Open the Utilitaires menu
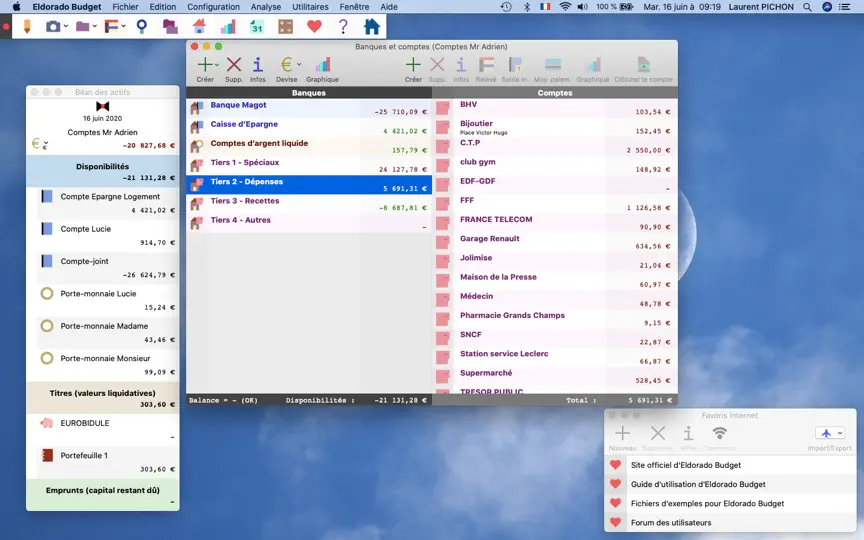 [x=310, y=7]
